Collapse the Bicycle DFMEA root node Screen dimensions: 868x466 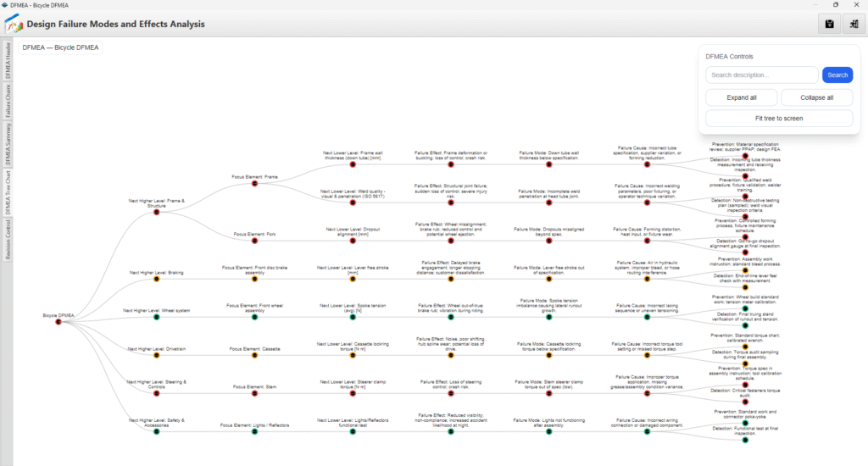tap(58, 322)
